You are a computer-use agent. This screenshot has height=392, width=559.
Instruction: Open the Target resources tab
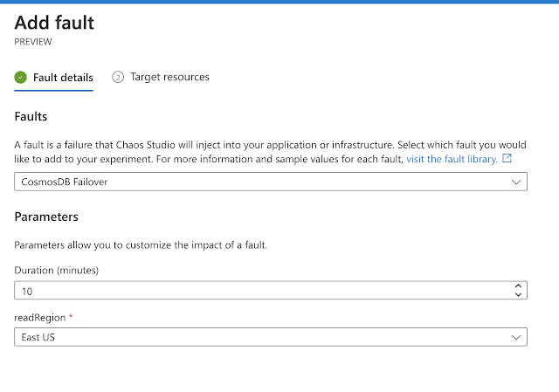point(169,77)
